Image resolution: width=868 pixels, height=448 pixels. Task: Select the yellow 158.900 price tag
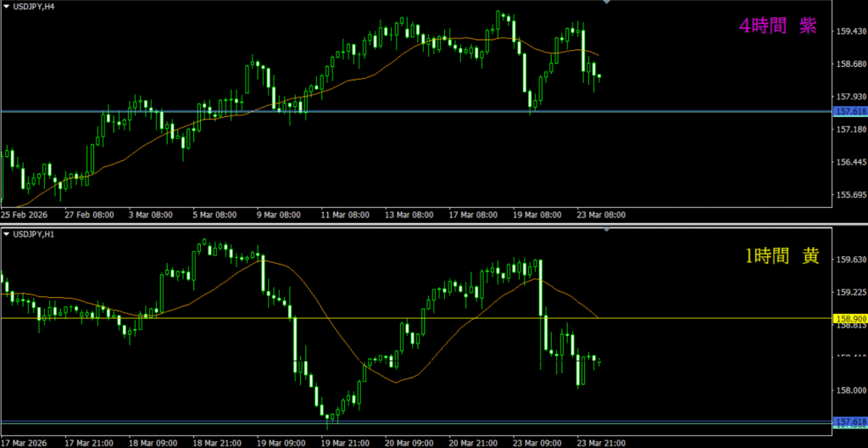click(x=850, y=318)
